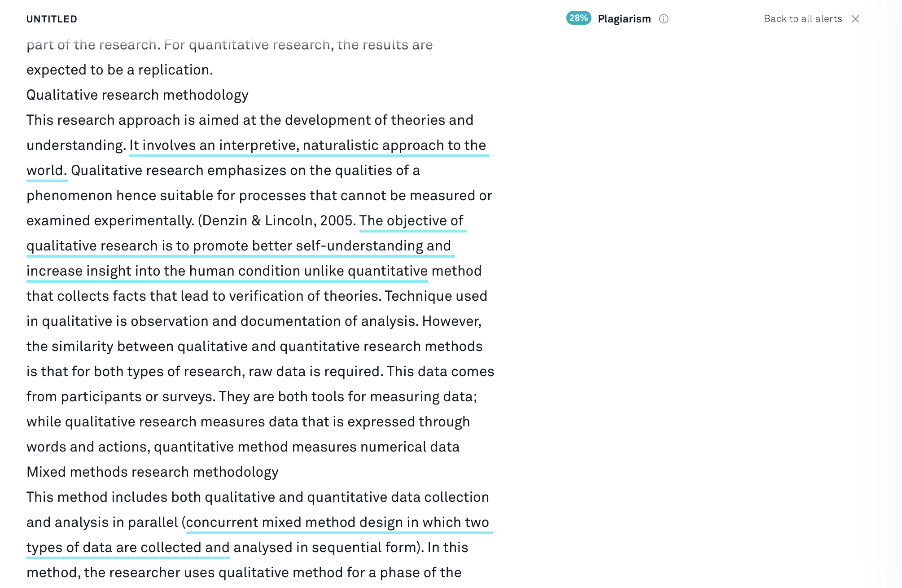Place cursor at the word 'However,'

[452, 321]
